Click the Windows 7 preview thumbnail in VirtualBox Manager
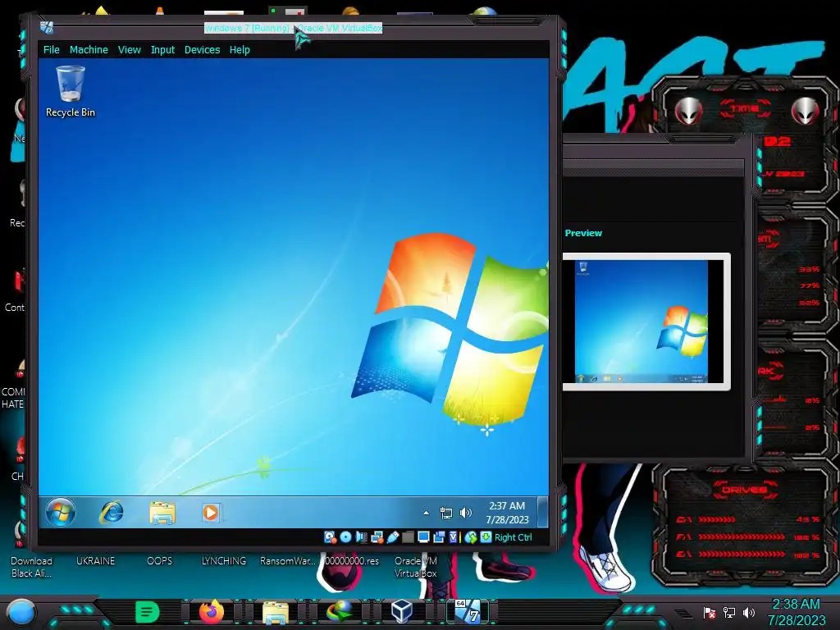This screenshot has width=840, height=630. click(641, 322)
